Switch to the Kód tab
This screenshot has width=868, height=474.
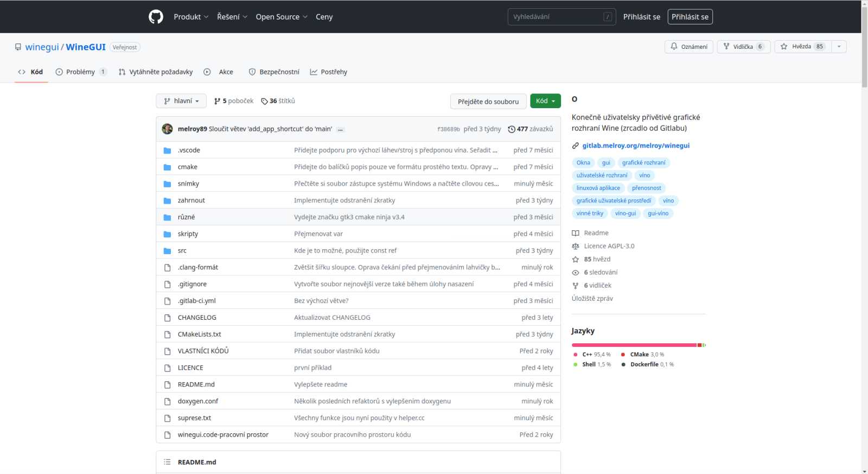(31, 72)
